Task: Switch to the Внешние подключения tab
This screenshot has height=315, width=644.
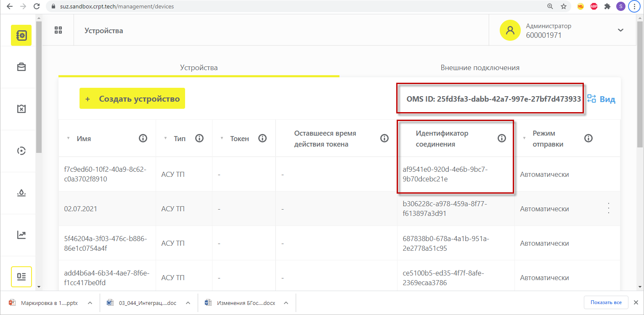Action: point(480,68)
